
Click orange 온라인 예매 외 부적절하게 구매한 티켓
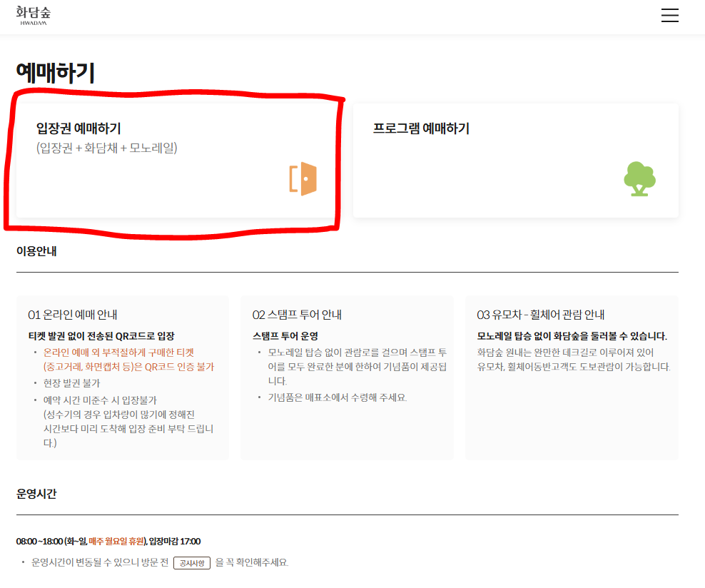click(118, 353)
